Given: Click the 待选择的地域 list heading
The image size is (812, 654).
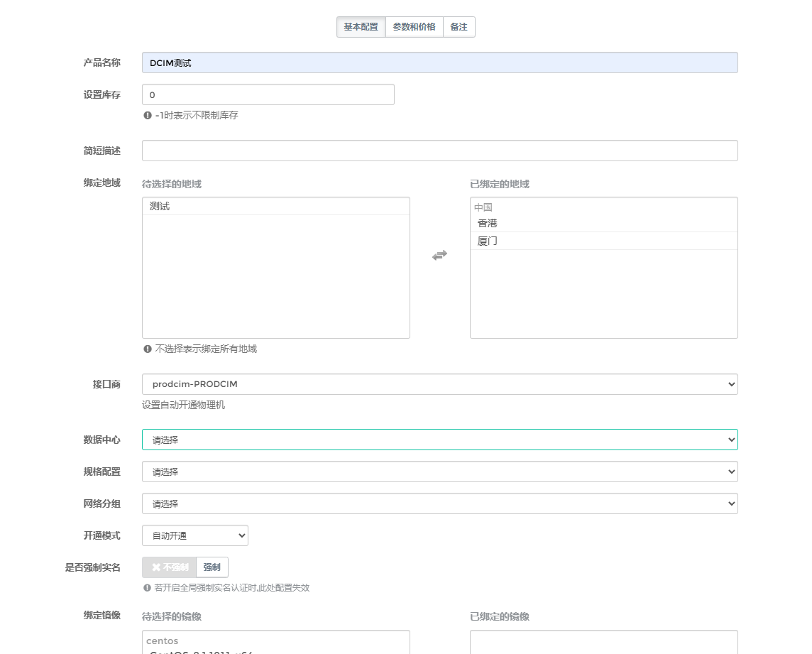Looking at the screenshot, I should [171, 184].
